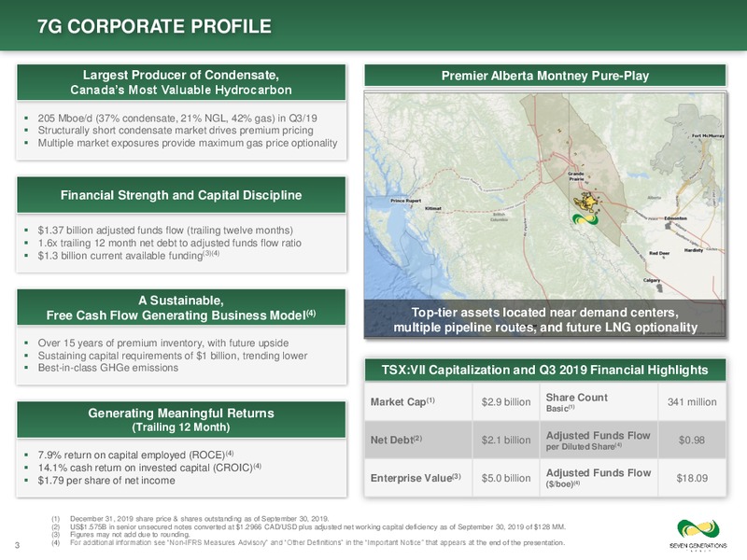Click 'Multiple market exposures' bullet
Screen dimensions: 747x560
188,143
